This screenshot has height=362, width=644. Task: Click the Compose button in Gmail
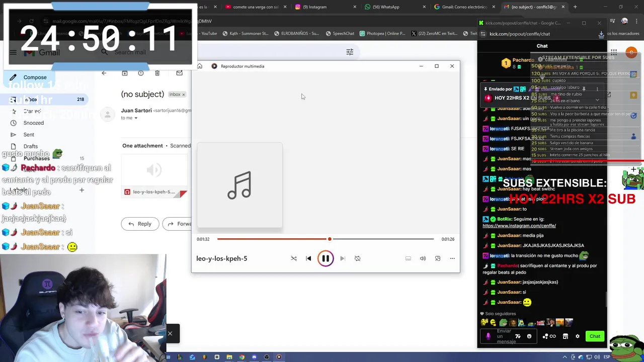pos(30,77)
